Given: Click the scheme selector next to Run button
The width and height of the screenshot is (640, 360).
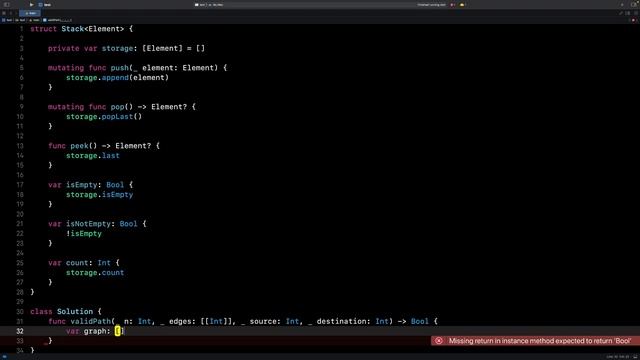Looking at the screenshot, I should pyautogui.click(x=44, y=5).
